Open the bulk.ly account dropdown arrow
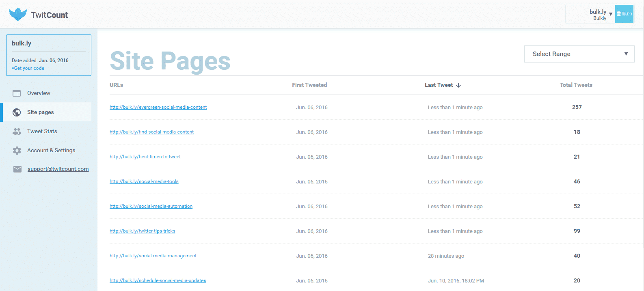The width and height of the screenshot is (644, 291). (611, 14)
